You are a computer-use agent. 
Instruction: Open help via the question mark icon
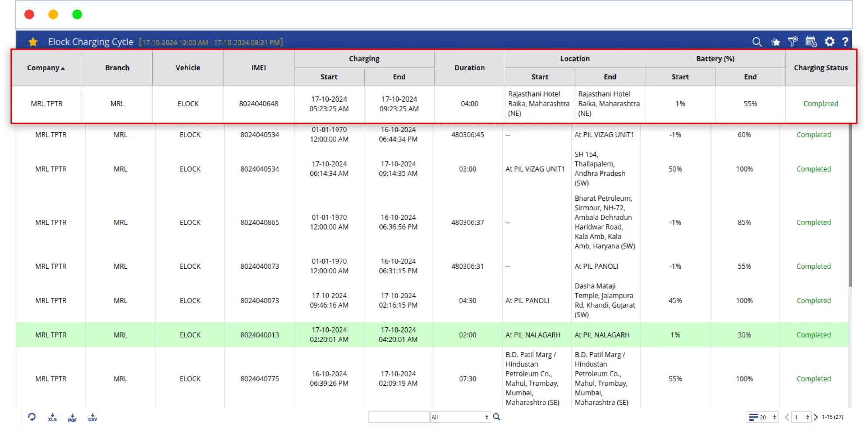pyautogui.click(x=845, y=41)
